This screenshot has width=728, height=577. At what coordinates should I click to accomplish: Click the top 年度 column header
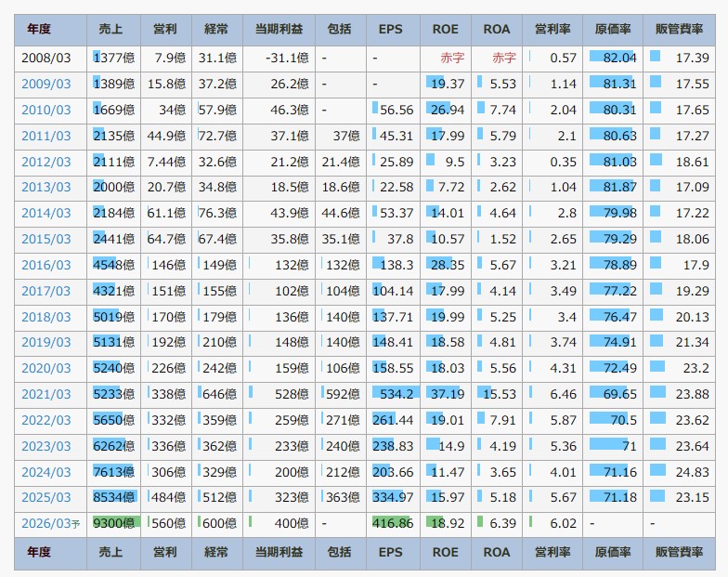coord(50,30)
